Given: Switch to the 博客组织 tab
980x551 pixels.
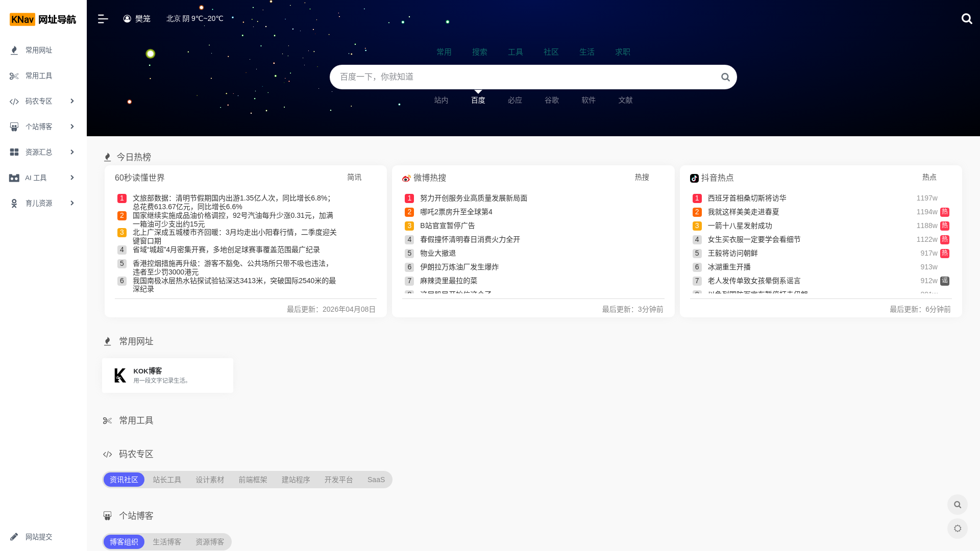Looking at the screenshot, I should point(124,542).
